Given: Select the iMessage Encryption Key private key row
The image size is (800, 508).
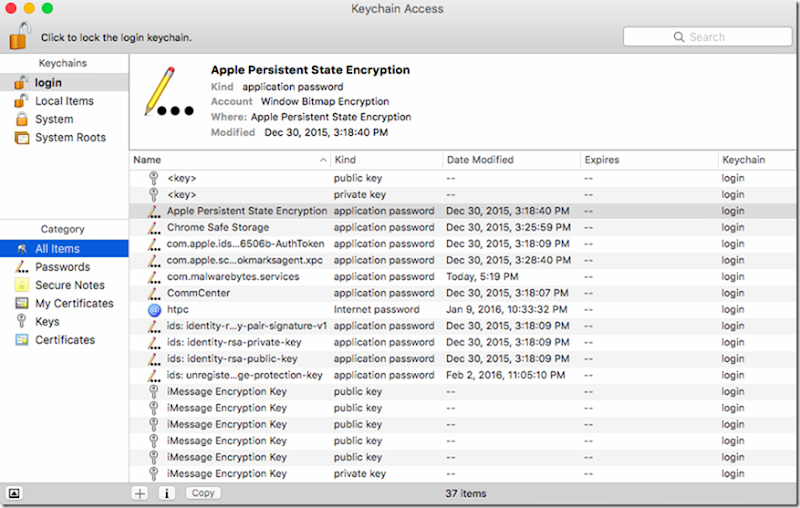Looking at the screenshot, I should coord(463,473).
